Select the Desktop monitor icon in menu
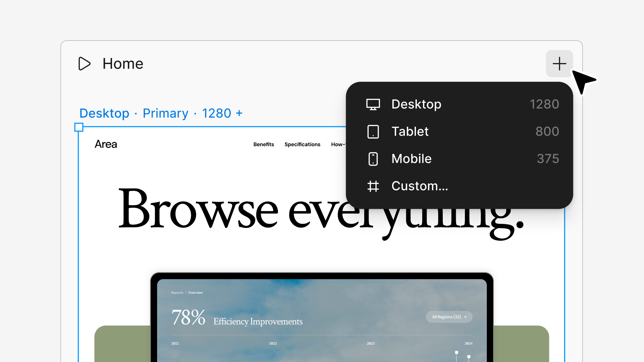 pyautogui.click(x=373, y=104)
